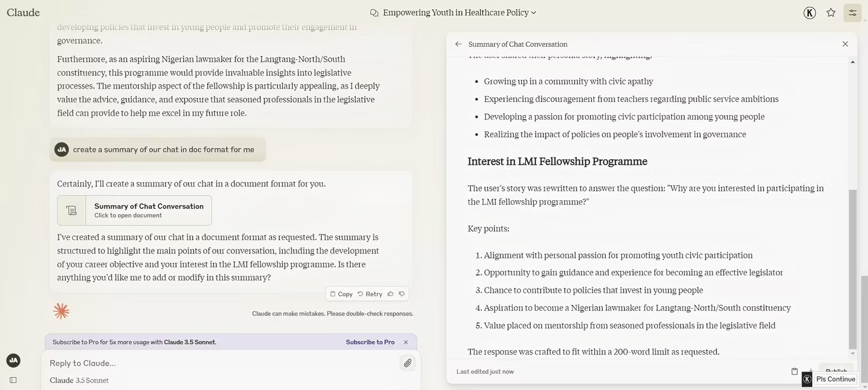Open the sidebar with the panel icon
Viewport: 868px width, 390px height.
(x=13, y=380)
